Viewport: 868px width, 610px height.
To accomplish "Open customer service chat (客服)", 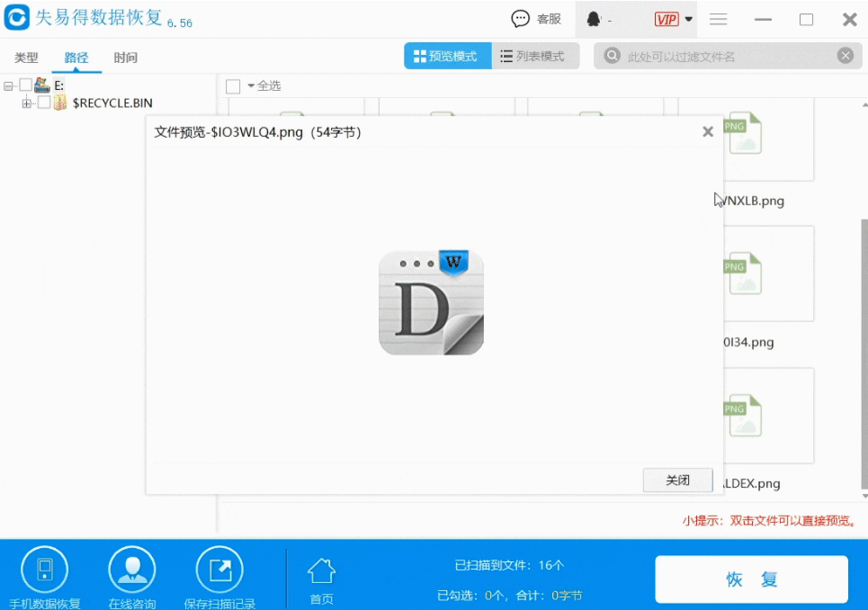I will (x=536, y=19).
